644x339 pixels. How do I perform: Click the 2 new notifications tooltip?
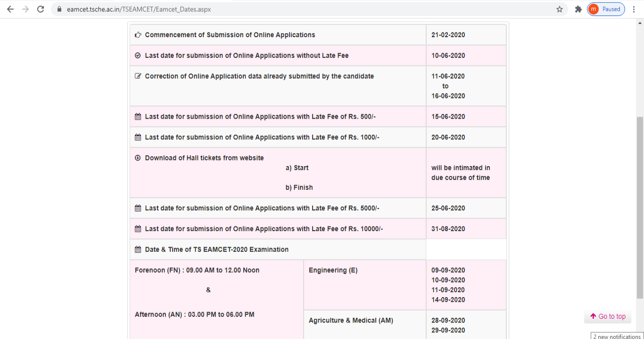pos(617,336)
